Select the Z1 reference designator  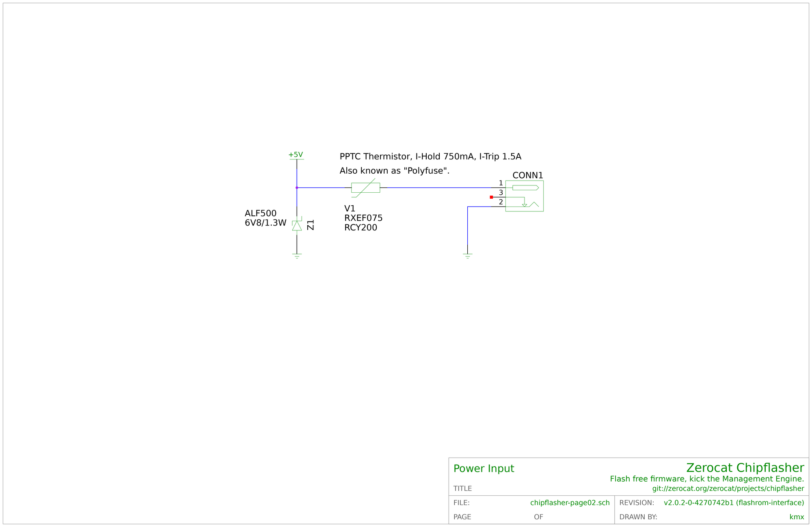tap(311, 225)
